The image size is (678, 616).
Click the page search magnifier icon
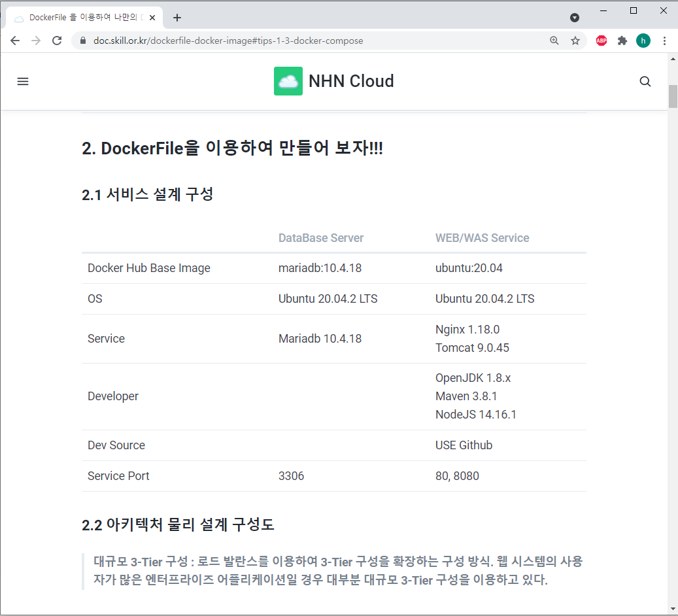[645, 81]
